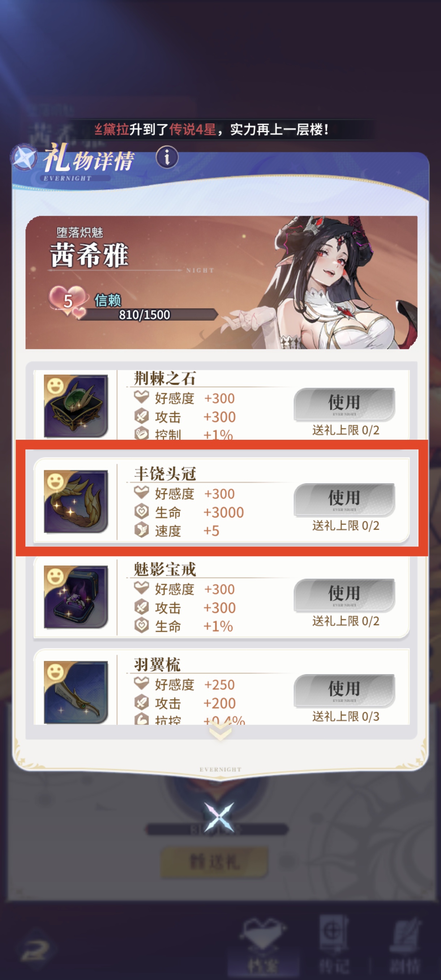
Task: Expand the gift list with the down chevron
Action: tap(221, 731)
